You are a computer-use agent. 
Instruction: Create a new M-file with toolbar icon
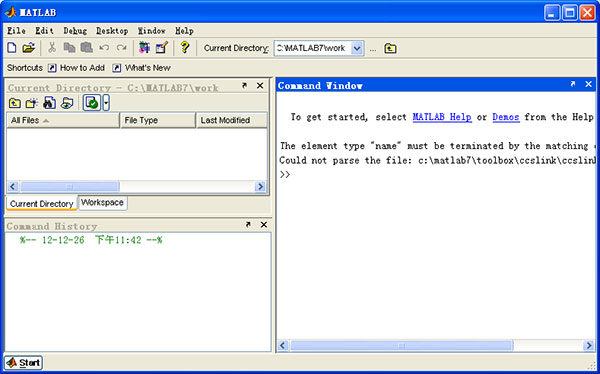pos(12,48)
